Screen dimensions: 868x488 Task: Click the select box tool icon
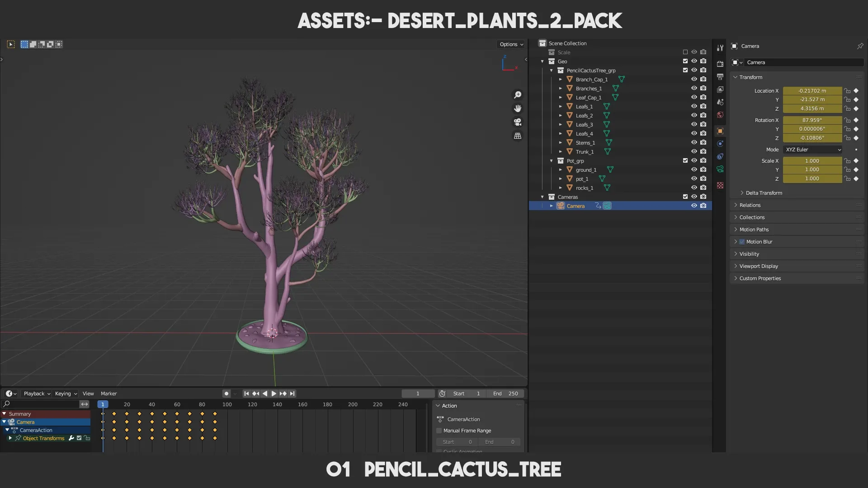[x=11, y=44]
